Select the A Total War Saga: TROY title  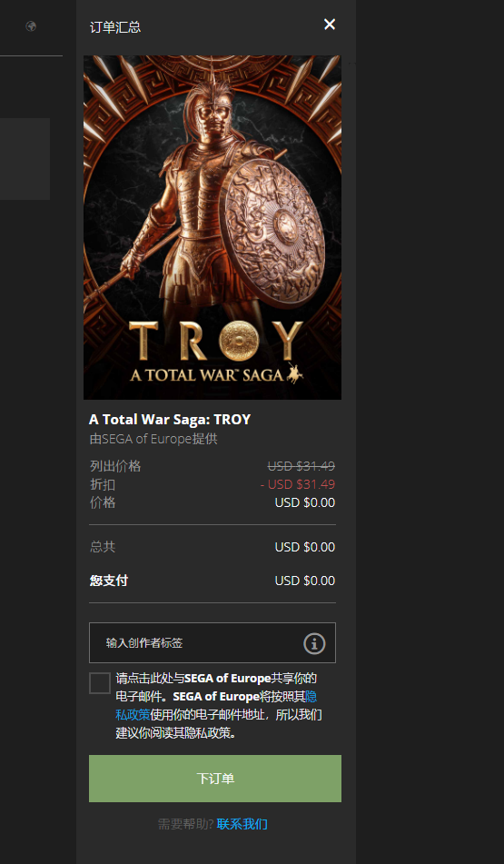pos(170,420)
